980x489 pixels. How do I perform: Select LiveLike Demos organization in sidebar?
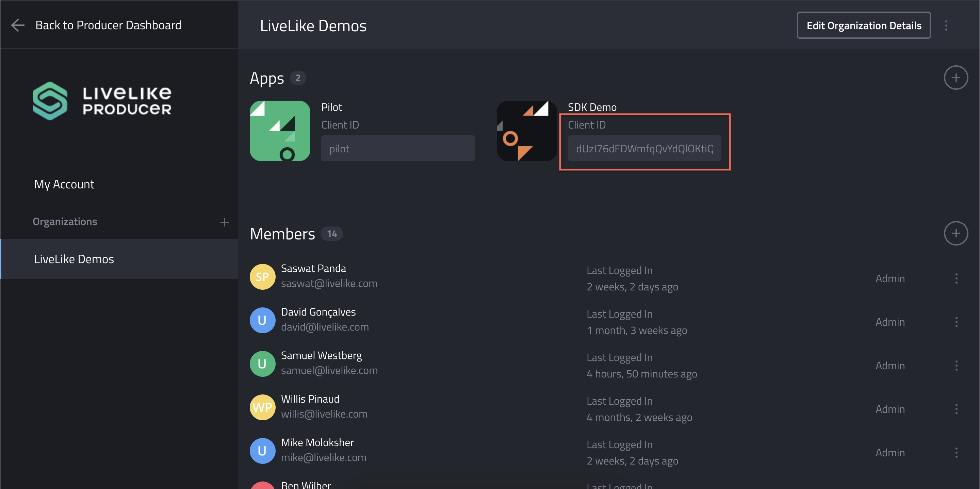(74, 259)
